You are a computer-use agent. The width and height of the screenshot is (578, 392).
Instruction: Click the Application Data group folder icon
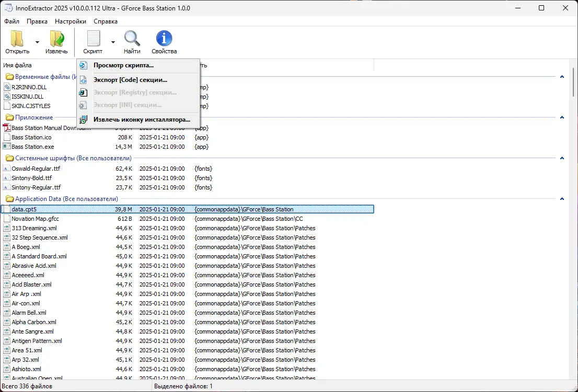[10, 199]
